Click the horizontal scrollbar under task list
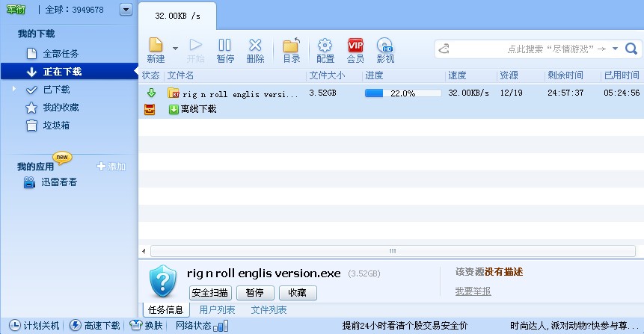This screenshot has width=644, height=334. [390, 251]
